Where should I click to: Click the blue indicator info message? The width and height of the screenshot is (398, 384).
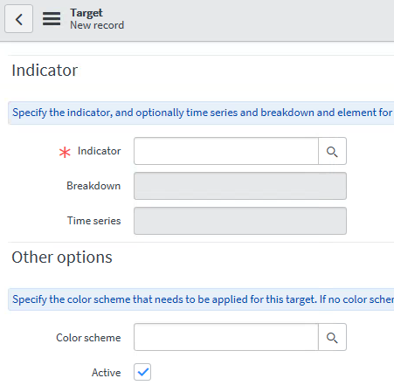point(201,113)
